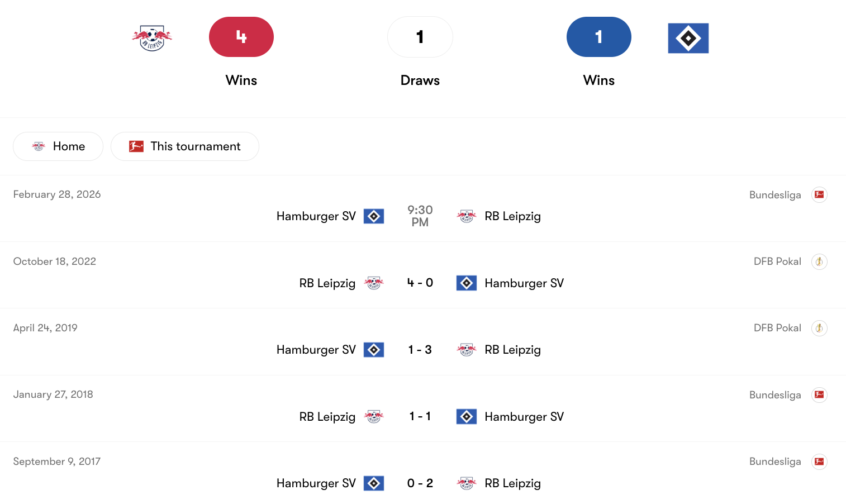Click the 1 Draws badge
This screenshot has height=504, width=846.
click(x=420, y=37)
